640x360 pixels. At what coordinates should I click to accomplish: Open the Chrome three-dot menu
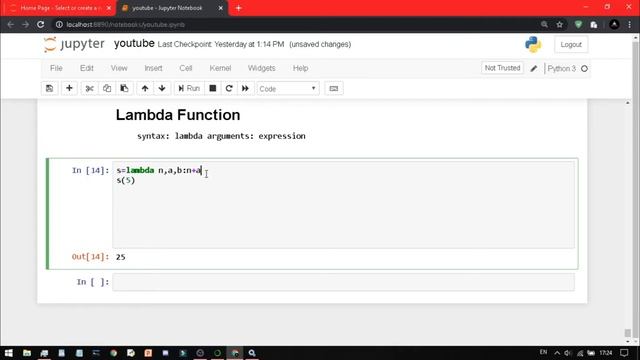(629, 24)
